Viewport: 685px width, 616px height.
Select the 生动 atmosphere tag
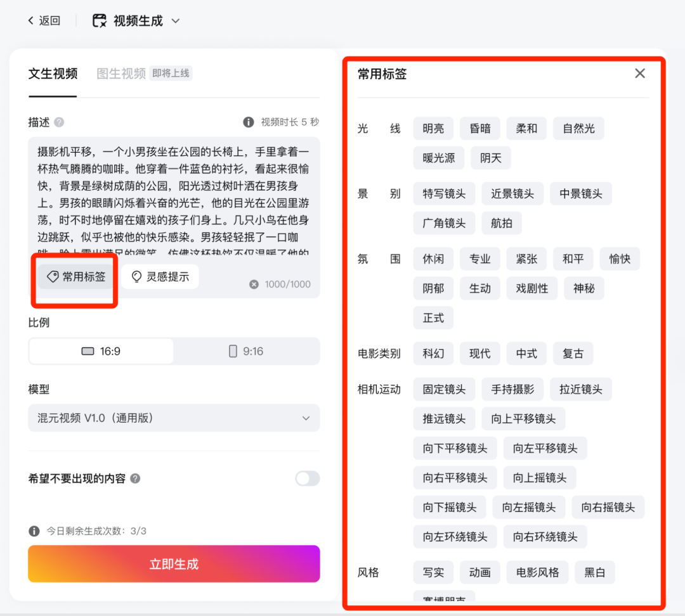[x=480, y=288]
